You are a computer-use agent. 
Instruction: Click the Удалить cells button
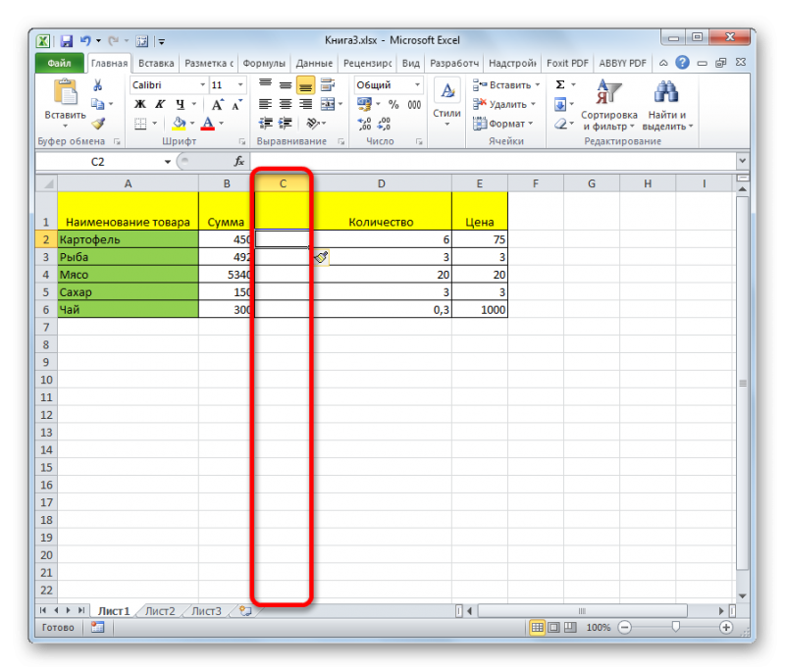point(504,104)
